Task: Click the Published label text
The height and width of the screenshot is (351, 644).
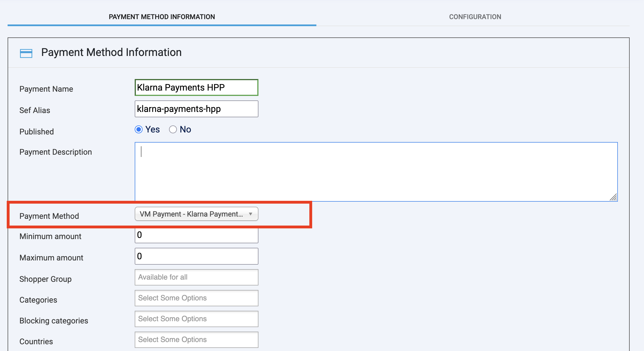Action: tap(37, 131)
